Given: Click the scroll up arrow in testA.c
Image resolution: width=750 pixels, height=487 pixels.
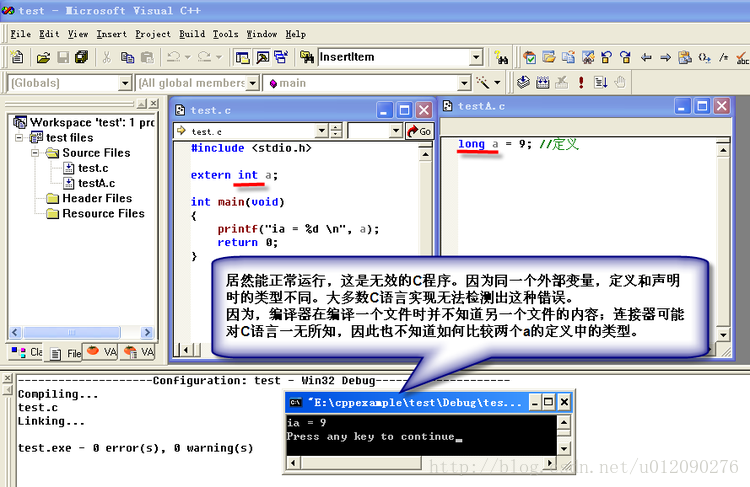Looking at the screenshot, I should (723, 150).
